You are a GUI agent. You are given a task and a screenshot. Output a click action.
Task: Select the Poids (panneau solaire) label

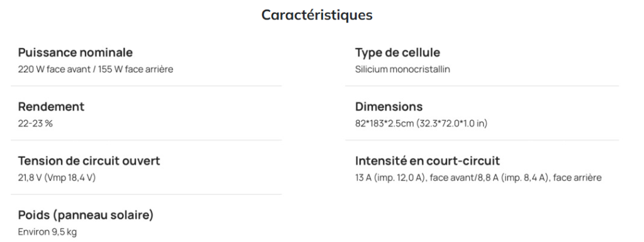[x=86, y=215]
